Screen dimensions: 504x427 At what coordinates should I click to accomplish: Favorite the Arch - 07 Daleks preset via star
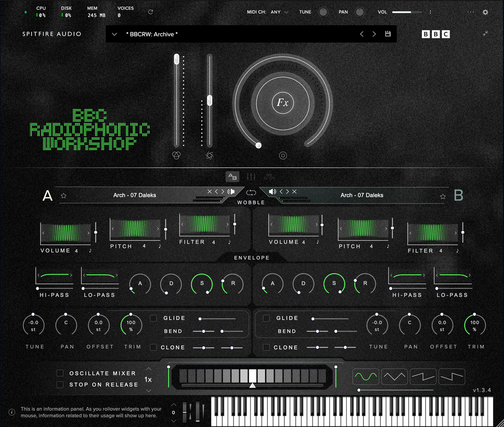65,196
